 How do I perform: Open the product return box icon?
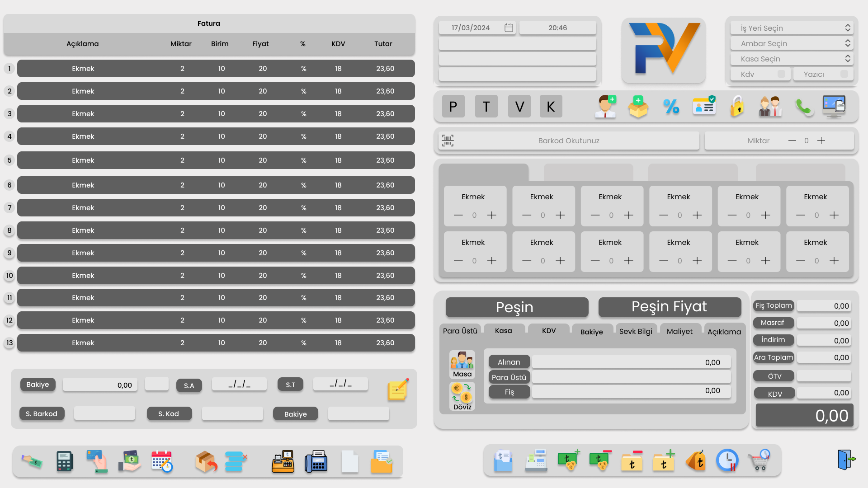coord(206,461)
